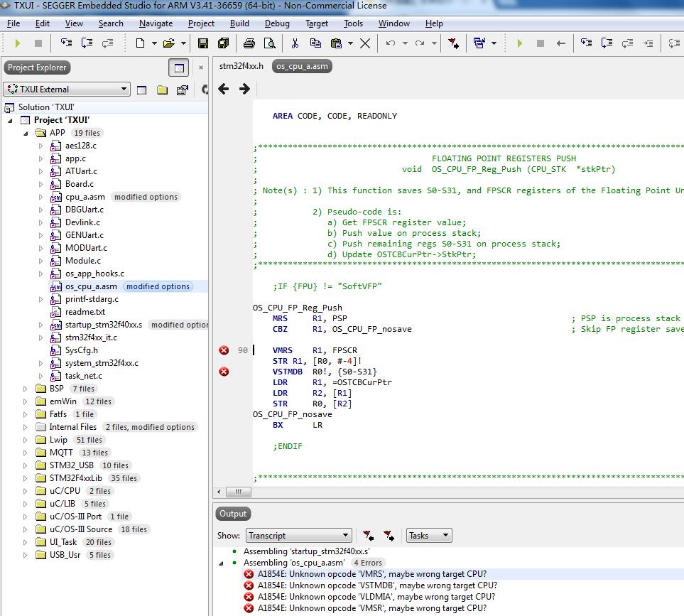684x616 pixels.
Task: Select os_cpu_a.asm in Project Explorer
Action: (x=91, y=286)
